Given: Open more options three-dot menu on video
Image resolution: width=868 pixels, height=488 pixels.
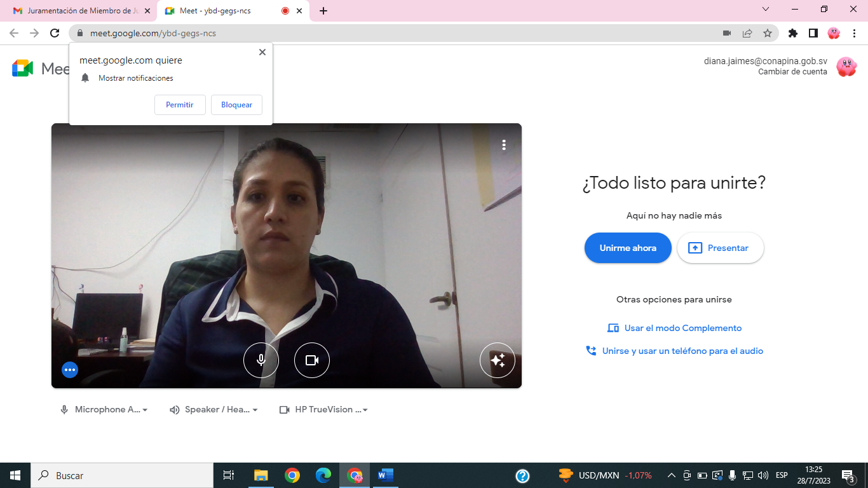Looking at the screenshot, I should point(504,145).
